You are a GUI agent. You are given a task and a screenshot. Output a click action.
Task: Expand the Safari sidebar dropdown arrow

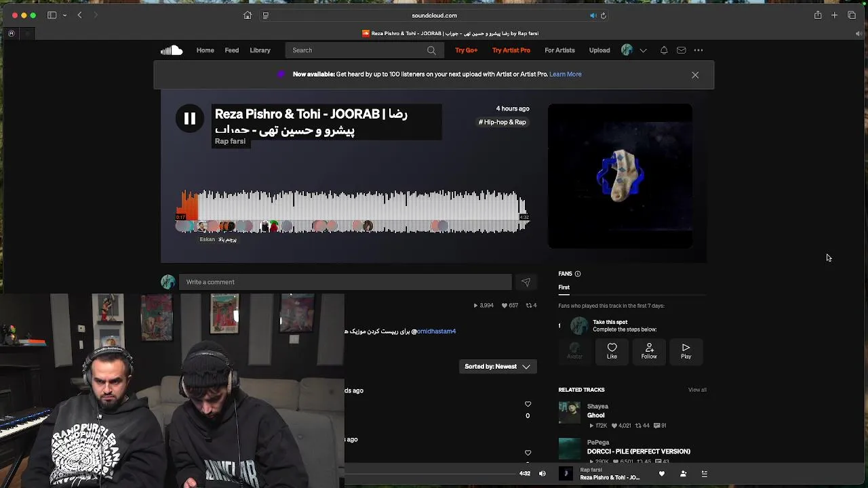tap(64, 16)
